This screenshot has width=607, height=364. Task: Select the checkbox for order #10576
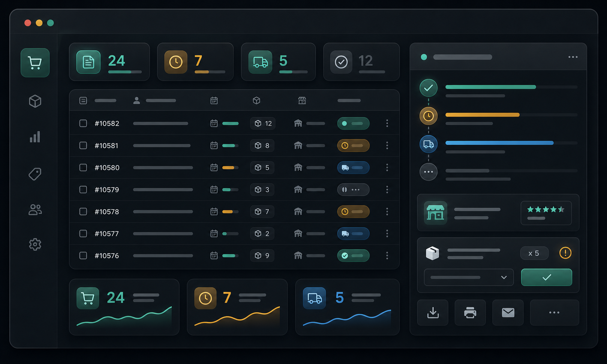click(x=83, y=256)
